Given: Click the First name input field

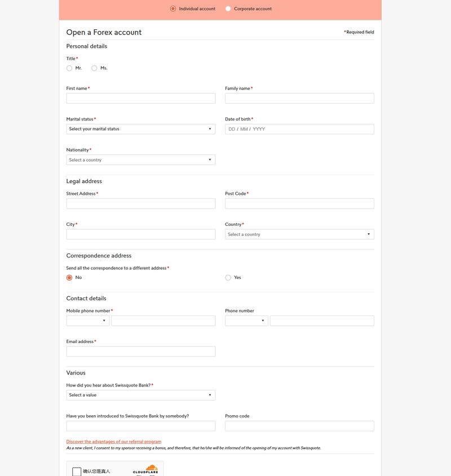Looking at the screenshot, I should (141, 99).
